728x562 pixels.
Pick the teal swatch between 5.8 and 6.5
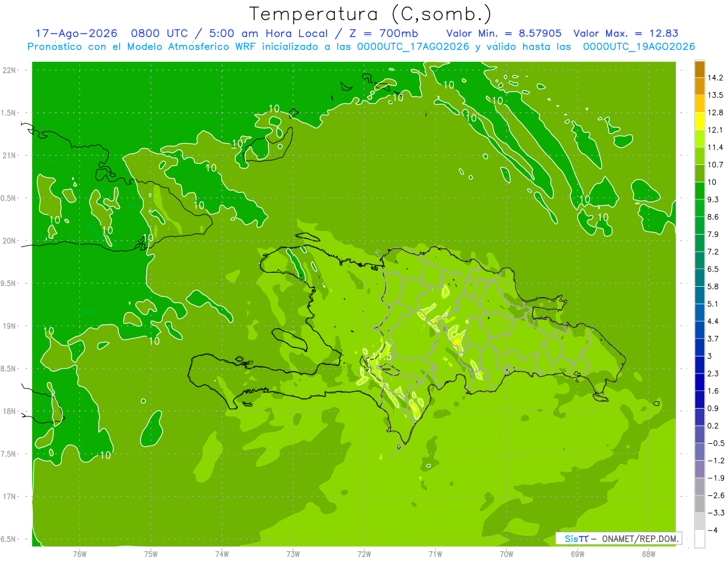pos(699,278)
